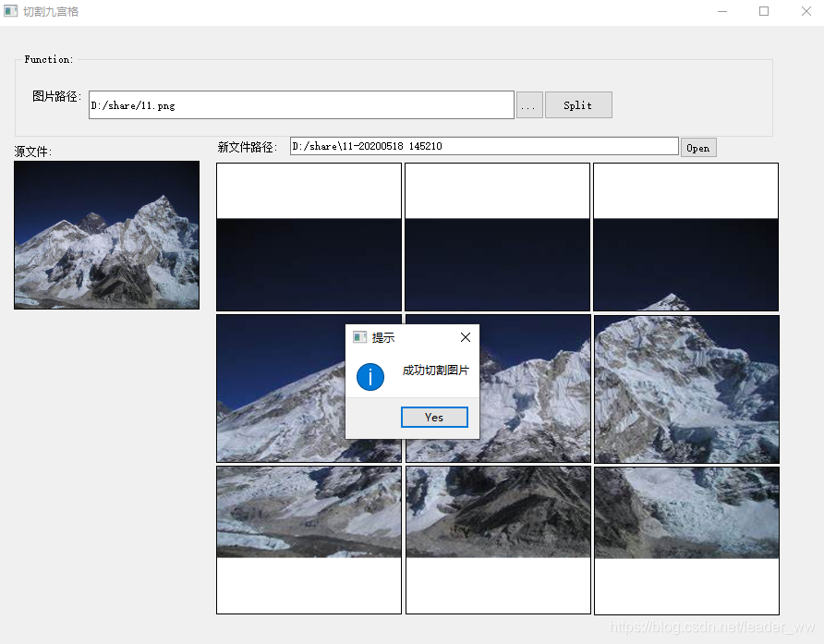Select the source image thumbnail
Screen dimensions: 824x644
[106, 235]
